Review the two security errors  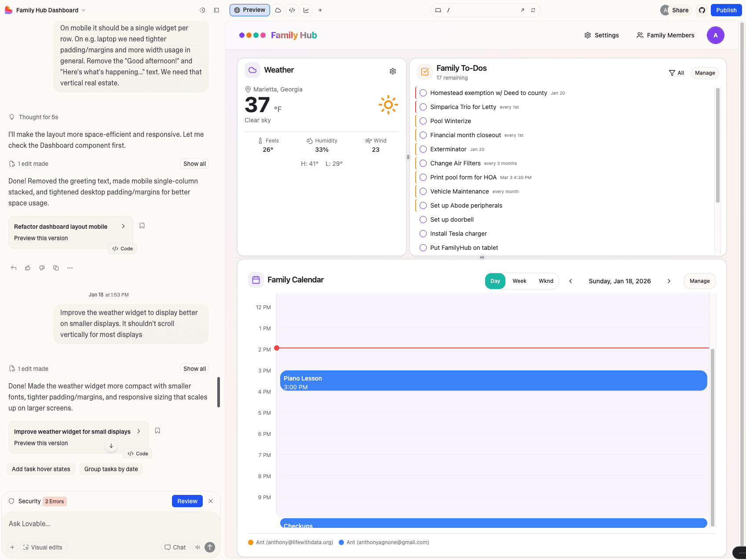coord(187,501)
